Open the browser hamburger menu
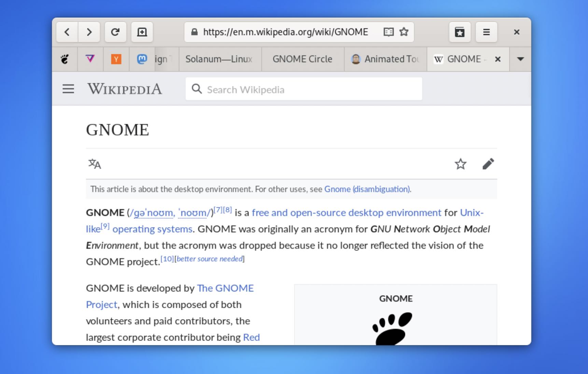 click(x=486, y=32)
